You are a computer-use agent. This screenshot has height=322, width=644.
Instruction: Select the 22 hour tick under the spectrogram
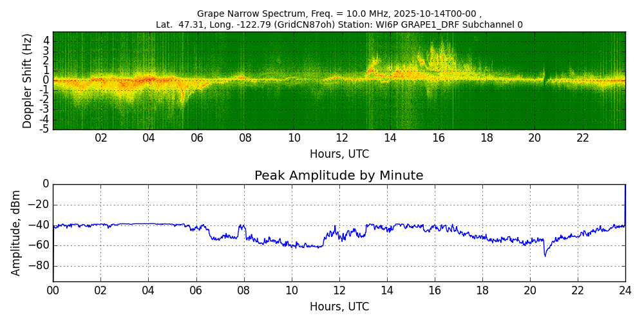click(x=583, y=138)
